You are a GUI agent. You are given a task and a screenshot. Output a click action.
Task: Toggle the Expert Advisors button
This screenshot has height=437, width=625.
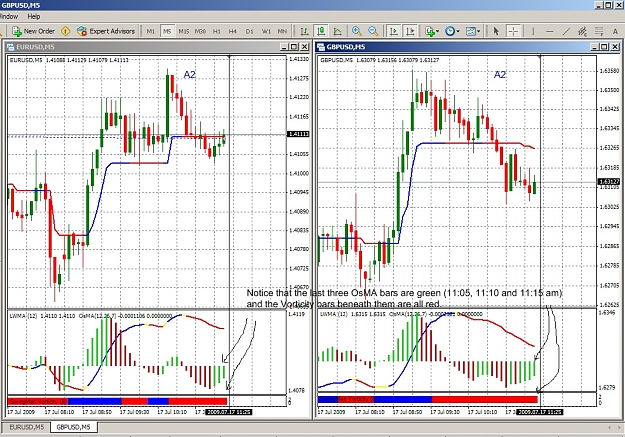(106, 31)
